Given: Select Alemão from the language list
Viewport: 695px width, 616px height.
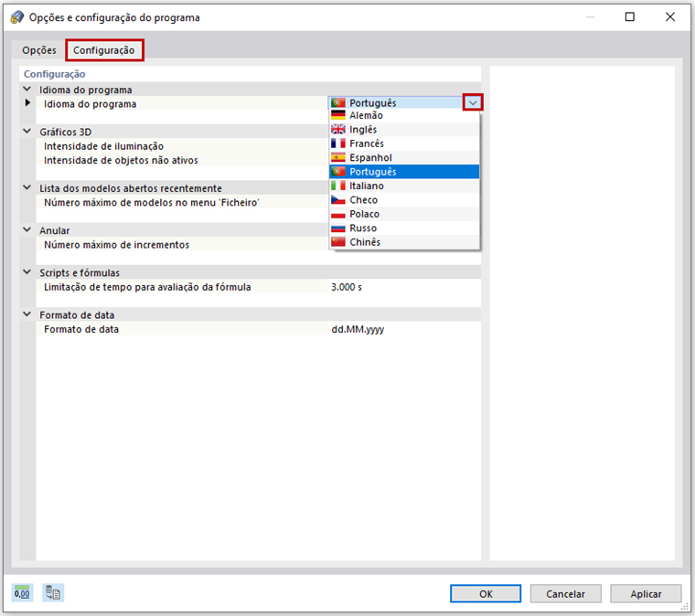Looking at the screenshot, I should tap(404, 115).
